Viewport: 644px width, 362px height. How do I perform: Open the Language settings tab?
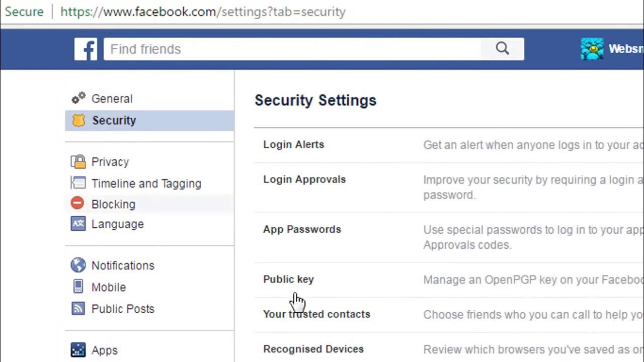pos(117,224)
